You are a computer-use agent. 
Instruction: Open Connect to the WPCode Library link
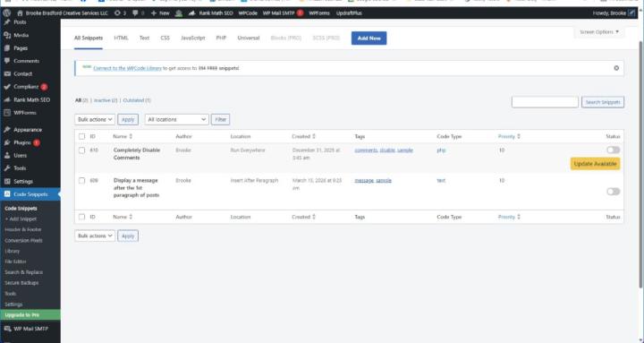coord(127,68)
